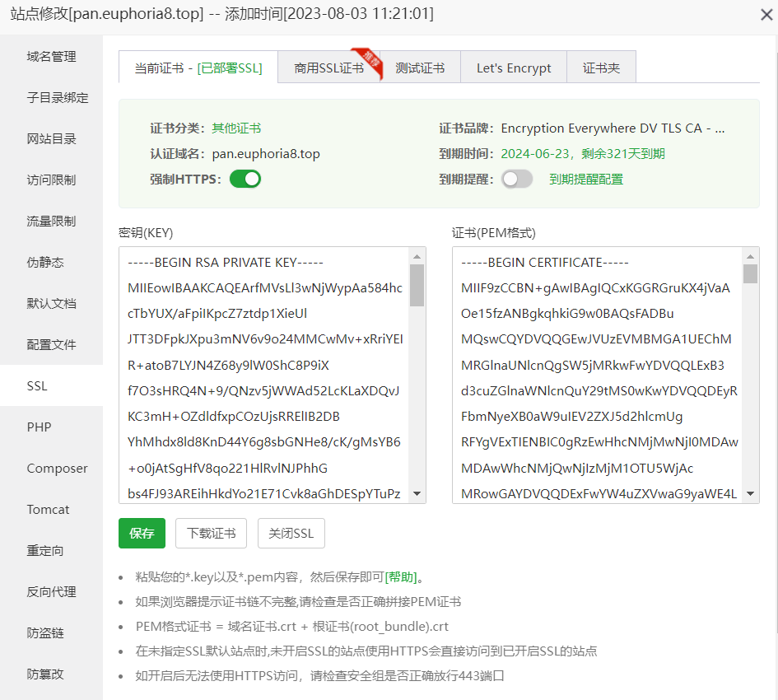Open the 测试证书 tab
Image resolution: width=778 pixels, height=700 pixels.
(x=420, y=68)
